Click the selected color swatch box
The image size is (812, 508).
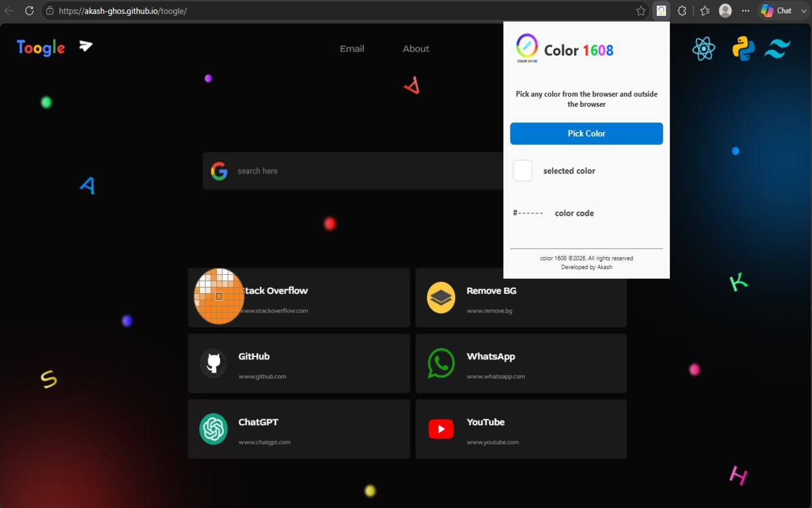(523, 171)
